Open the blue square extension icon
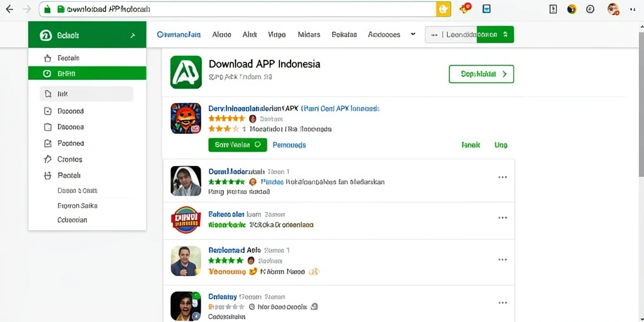 (487, 9)
